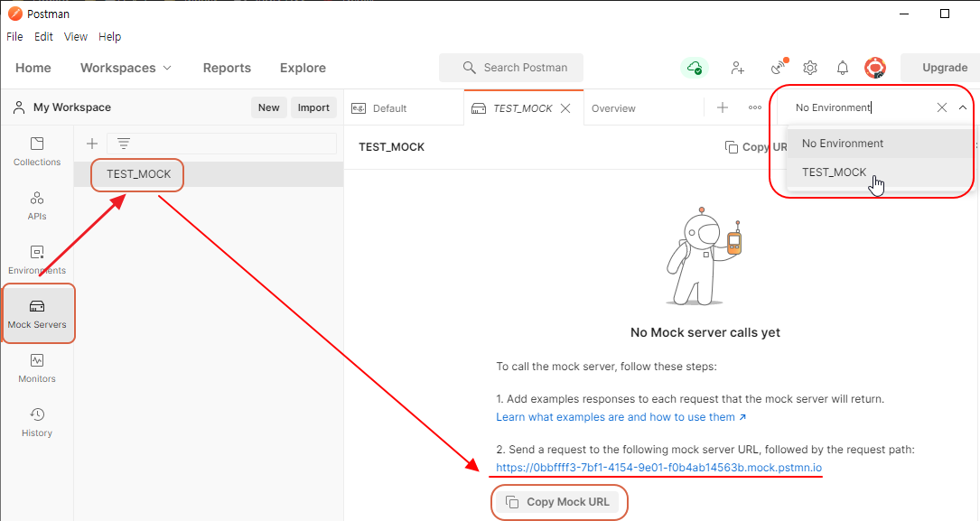Click the invite user icon
This screenshot has height=521, width=980.
point(738,68)
